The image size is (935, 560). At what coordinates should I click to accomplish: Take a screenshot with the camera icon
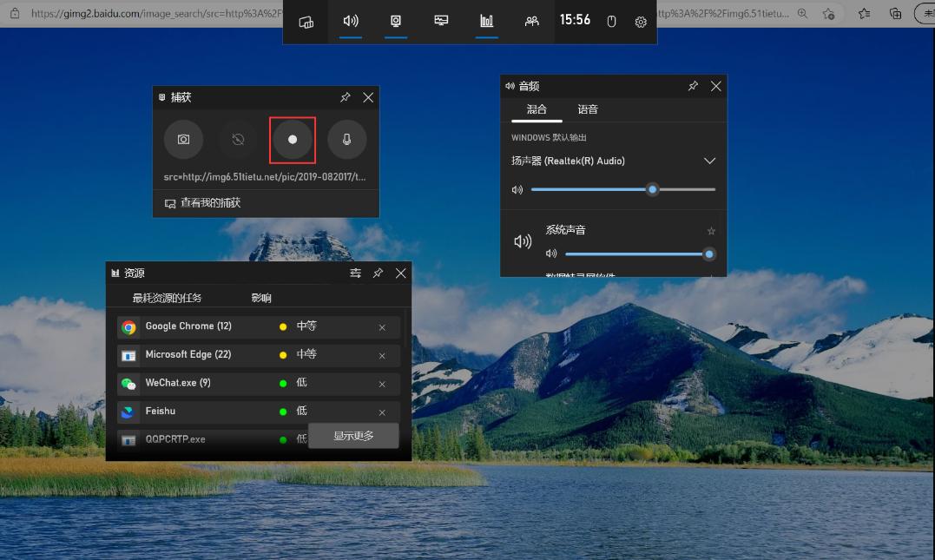pyautogui.click(x=183, y=140)
